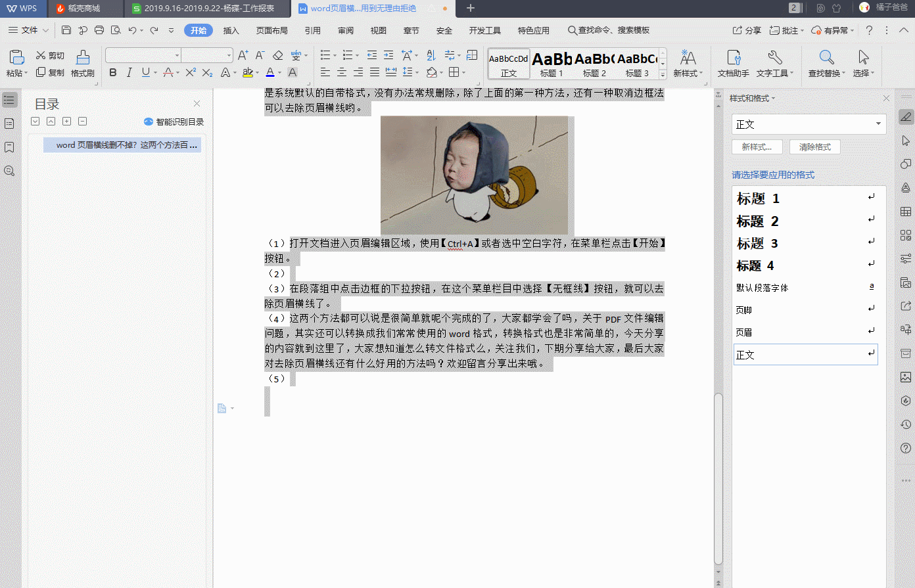The height and width of the screenshot is (588, 915).
Task: Open the 选择 (Select) cursor tool menu
Action: [863, 64]
